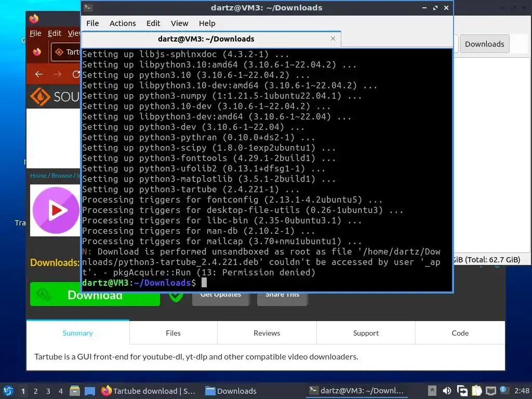The width and height of the screenshot is (532, 399).
Task: Open the volume control tray icon
Action: pyautogui.click(x=447, y=391)
